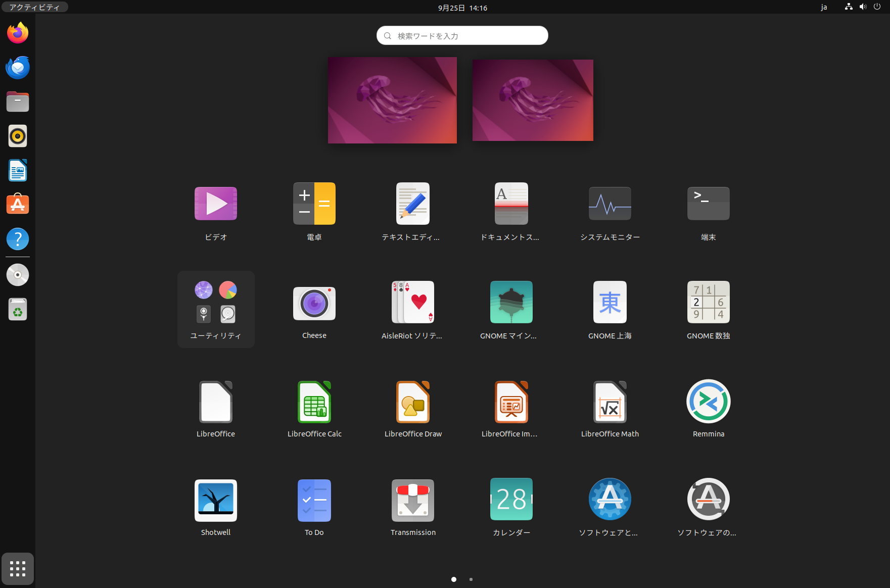Screen dimensions: 890x588
Task: Toggle the Show Applications grid button
Action: pos(18,569)
